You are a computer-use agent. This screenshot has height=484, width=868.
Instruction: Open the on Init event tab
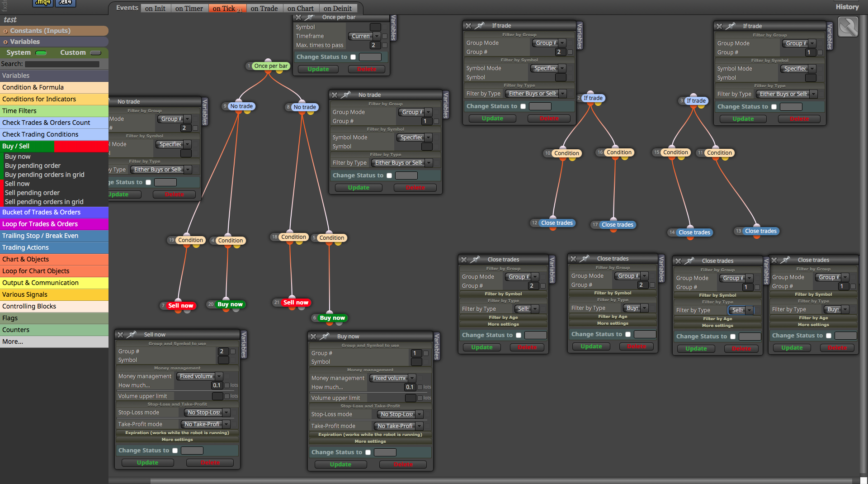[155, 9]
